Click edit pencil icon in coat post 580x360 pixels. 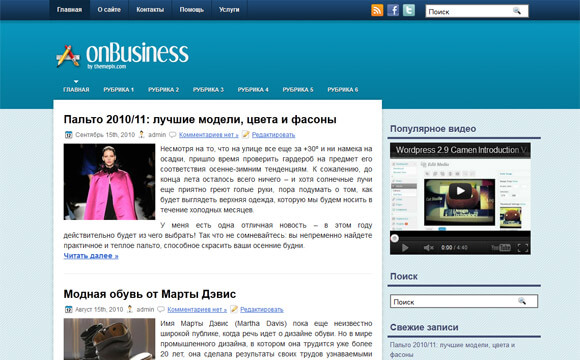click(246, 134)
